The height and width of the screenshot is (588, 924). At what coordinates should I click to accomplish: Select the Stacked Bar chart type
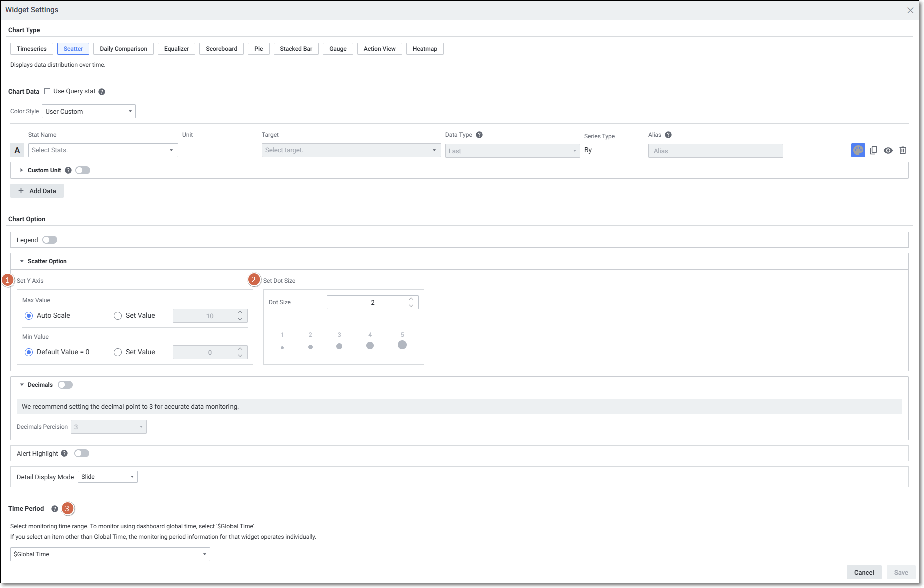296,49
